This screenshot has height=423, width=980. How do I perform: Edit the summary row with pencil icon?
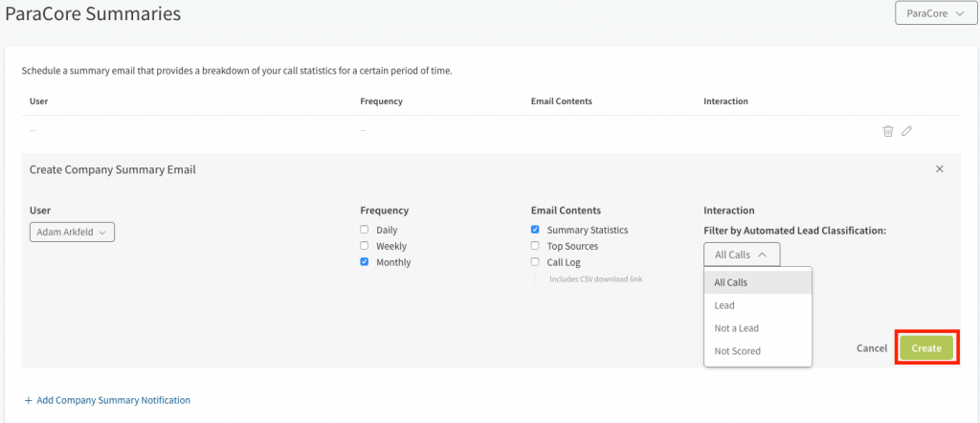coord(907,131)
